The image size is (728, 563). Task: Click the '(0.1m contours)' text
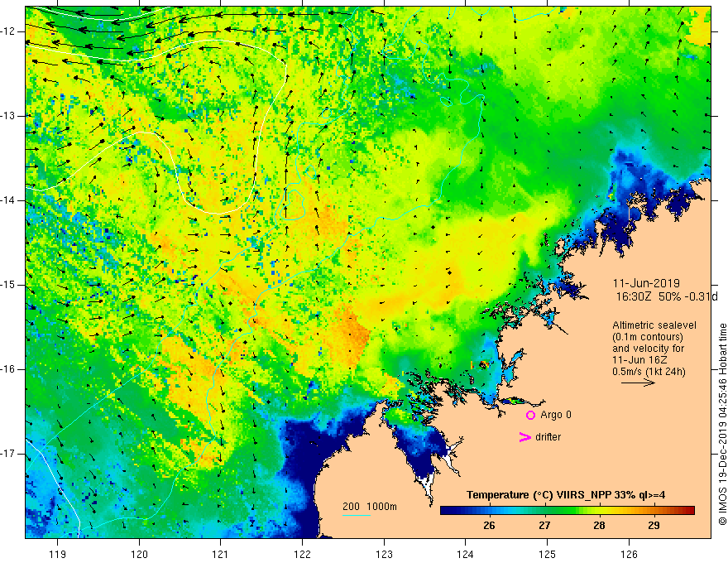tap(648, 337)
